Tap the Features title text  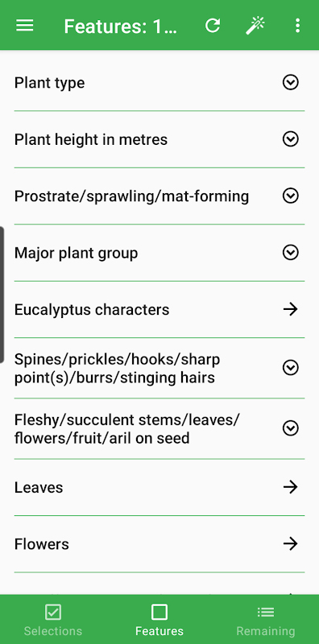coord(121,27)
